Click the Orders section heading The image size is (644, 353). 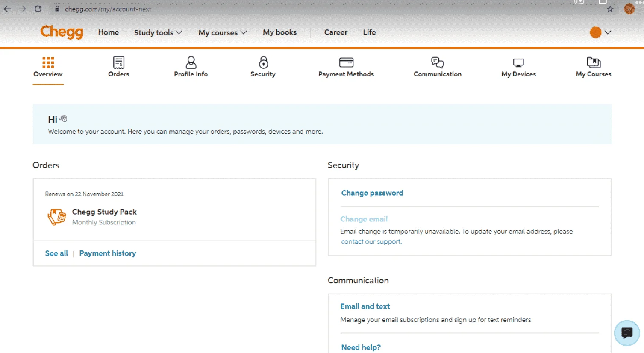[x=46, y=165]
